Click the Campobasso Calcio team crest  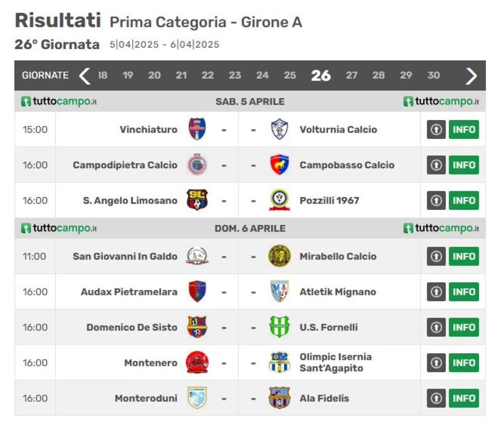tap(279, 165)
